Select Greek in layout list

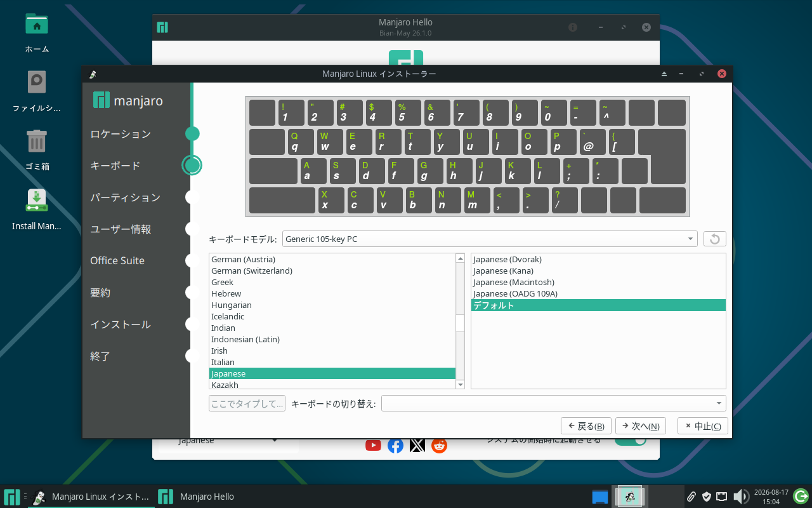pos(332,282)
